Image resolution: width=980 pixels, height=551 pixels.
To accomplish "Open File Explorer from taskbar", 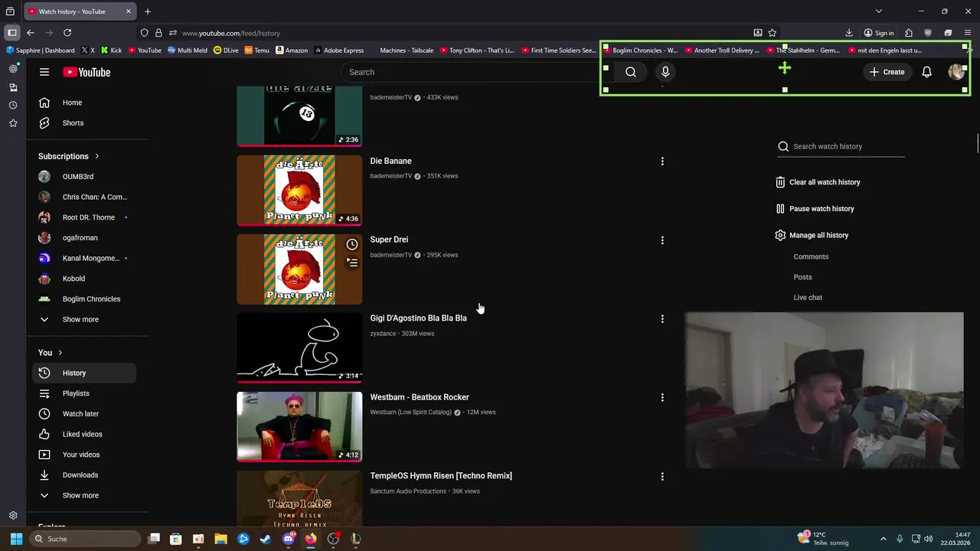I will [x=220, y=539].
